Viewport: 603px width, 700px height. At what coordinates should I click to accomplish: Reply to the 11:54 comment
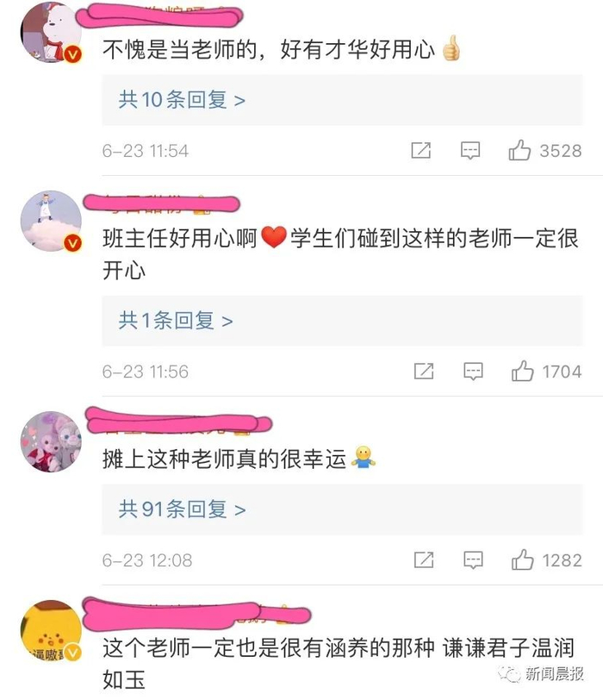[x=470, y=151]
